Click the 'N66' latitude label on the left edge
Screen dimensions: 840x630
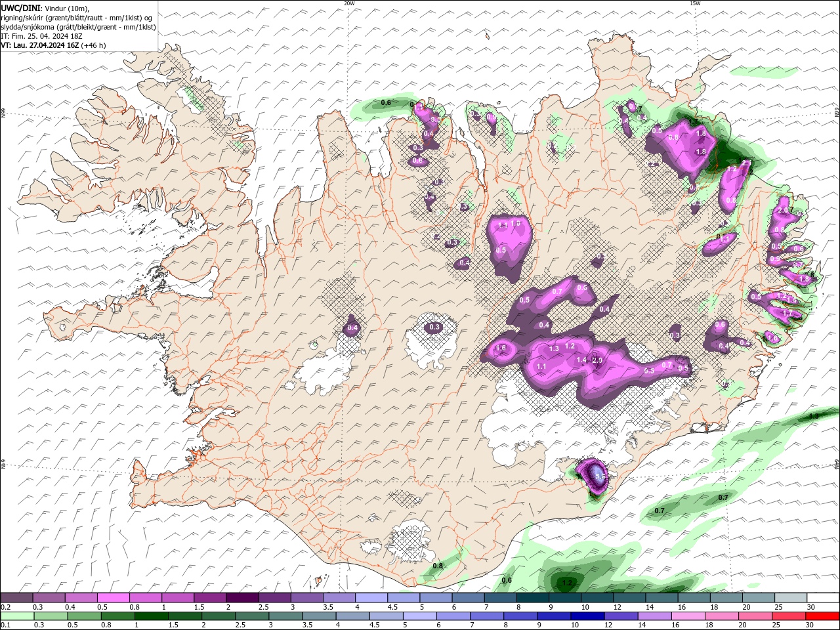click(x=3, y=113)
